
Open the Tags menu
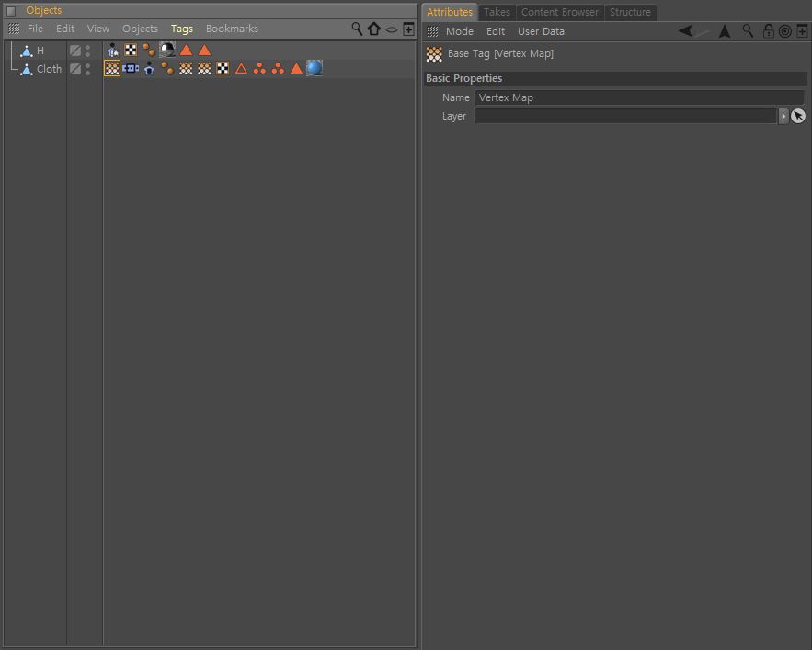pyautogui.click(x=182, y=29)
